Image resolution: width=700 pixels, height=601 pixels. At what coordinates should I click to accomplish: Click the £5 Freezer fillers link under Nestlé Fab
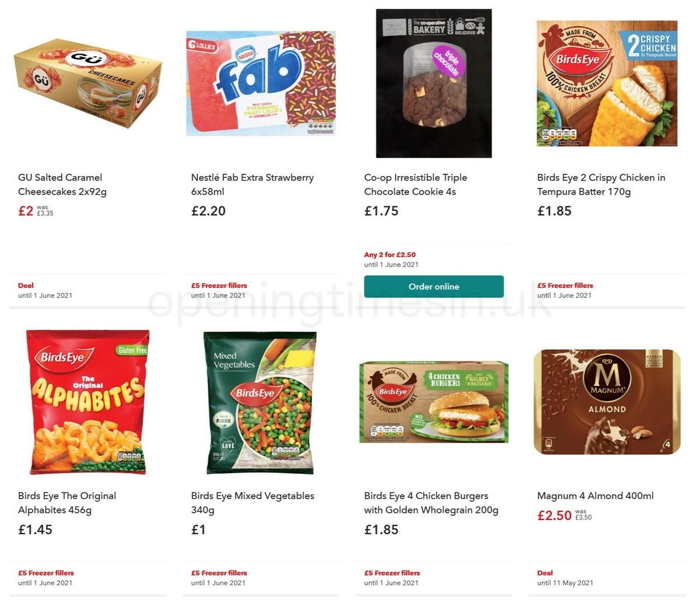pyautogui.click(x=218, y=286)
